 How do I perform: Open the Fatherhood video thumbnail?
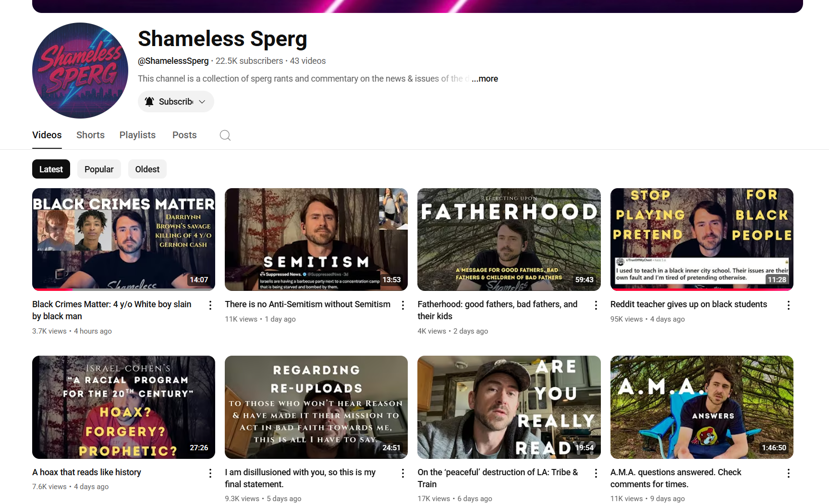(x=509, y=240)
